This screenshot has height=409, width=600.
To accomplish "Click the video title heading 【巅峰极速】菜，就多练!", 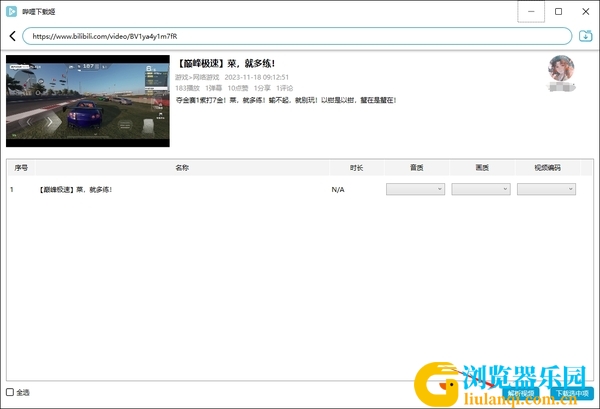I will coord(225,63).
